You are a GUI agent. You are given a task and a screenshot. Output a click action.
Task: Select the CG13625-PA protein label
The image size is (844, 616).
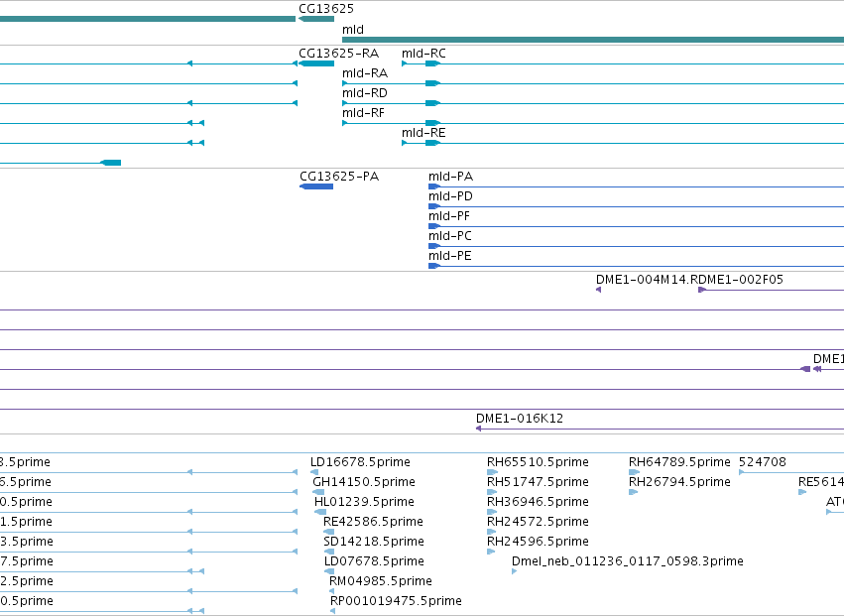339,177
